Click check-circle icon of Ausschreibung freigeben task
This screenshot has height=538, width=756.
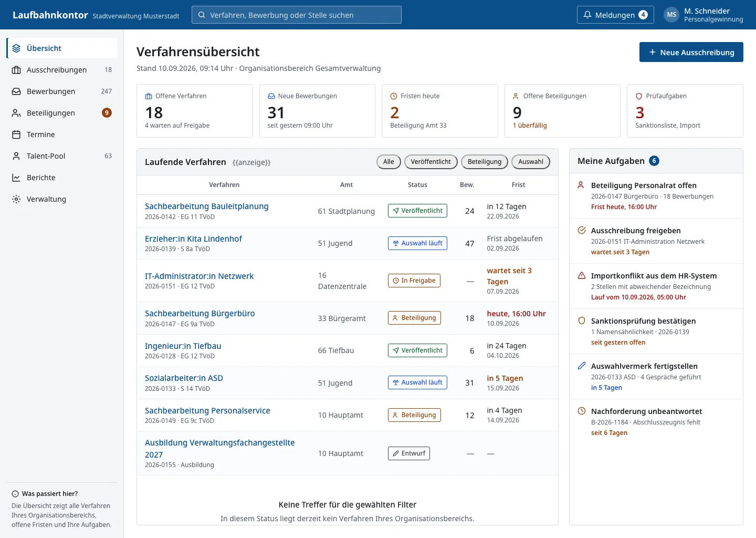point(581,230)
